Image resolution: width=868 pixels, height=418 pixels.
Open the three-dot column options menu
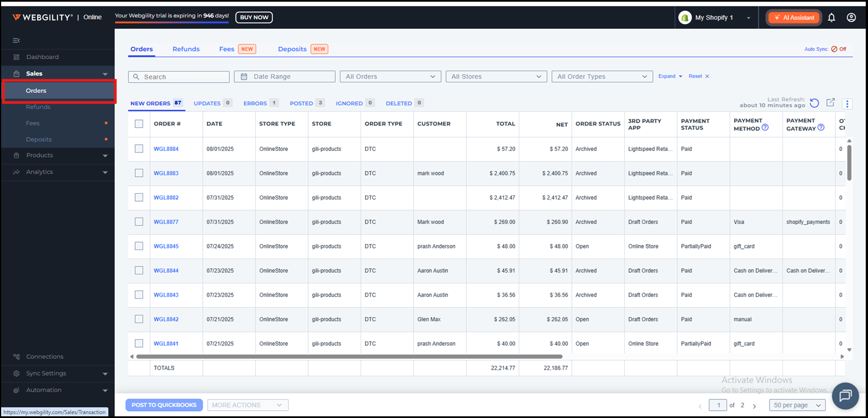847,104
